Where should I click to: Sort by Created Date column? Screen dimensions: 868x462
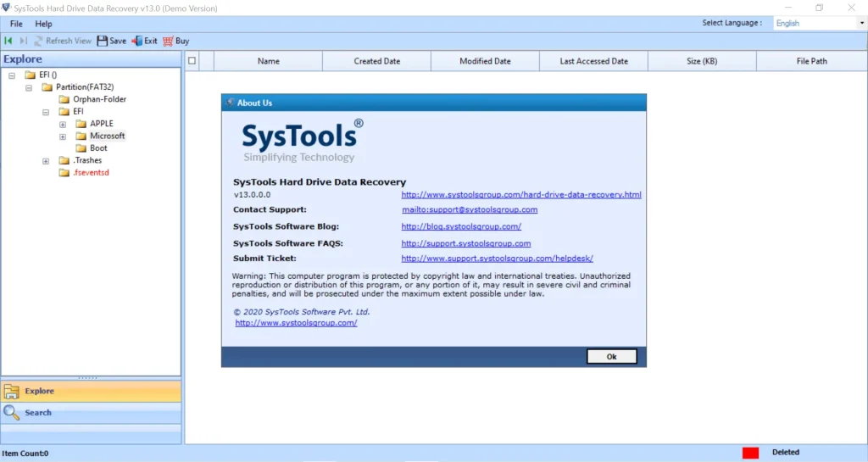pos(376,61)
